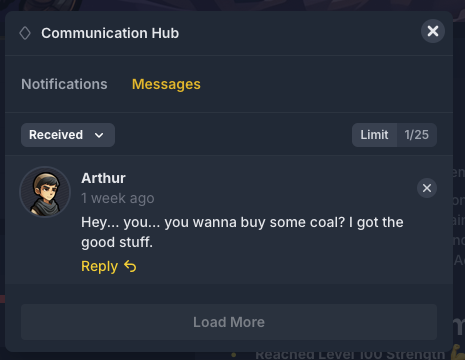Click the 1 week ago timestamp
The image size is (465, 360).
(118, 198)
